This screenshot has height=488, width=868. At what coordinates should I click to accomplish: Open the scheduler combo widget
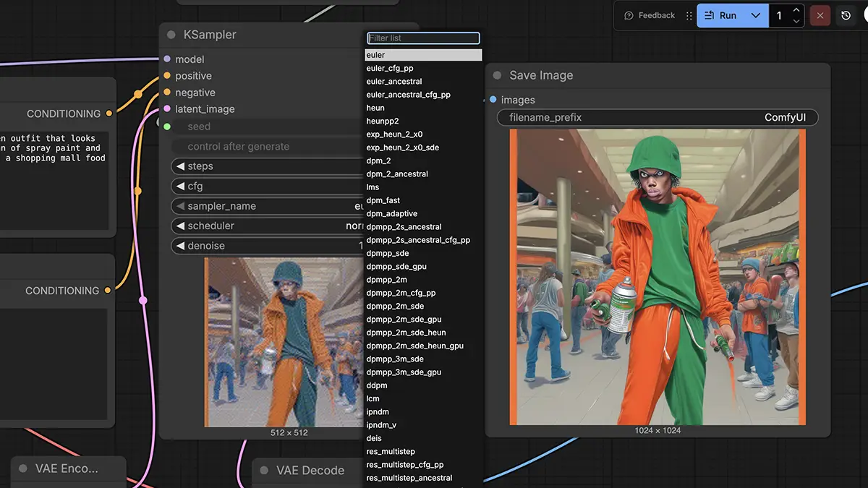point(268,226)
